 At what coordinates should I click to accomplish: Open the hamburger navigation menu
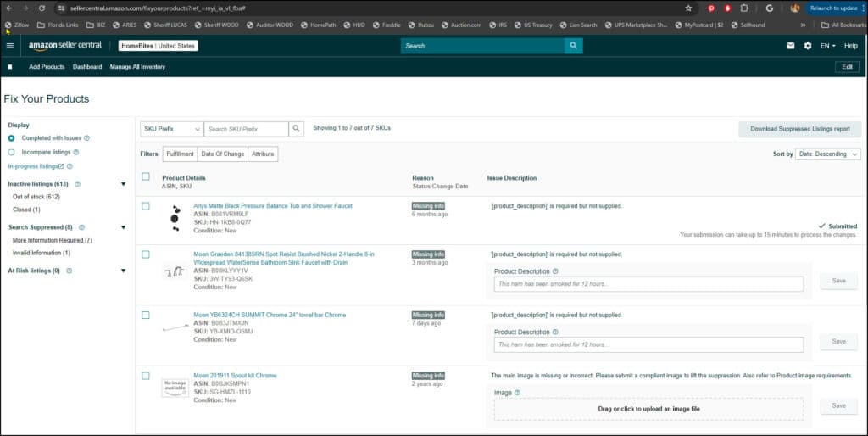10,45
